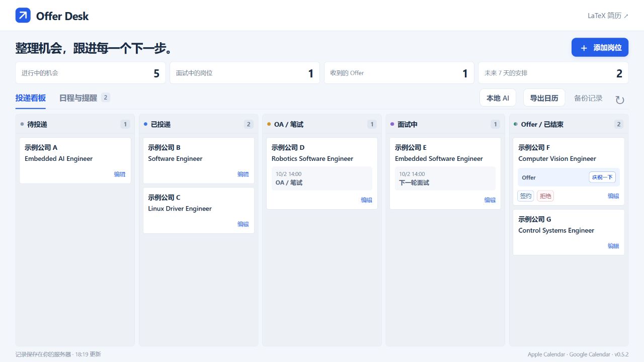This screenshot has width=644, height=362.
Task: Edit the 示例公司 A card via 编辑
Action: (x=120, y=174)
